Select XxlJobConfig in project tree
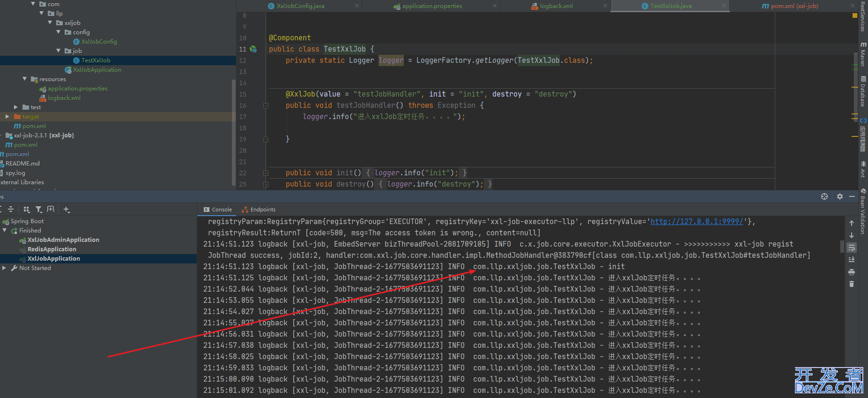The width and height of the screenshot is (868, 398). click(x=99, y=41)
